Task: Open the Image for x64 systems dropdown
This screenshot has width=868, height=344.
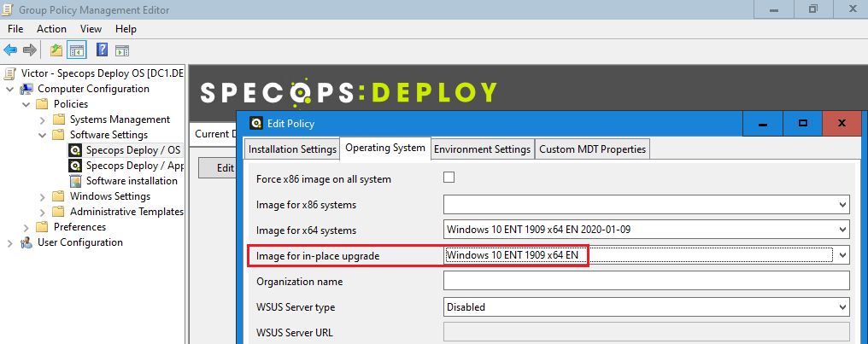Action: [x=843, y=230]
